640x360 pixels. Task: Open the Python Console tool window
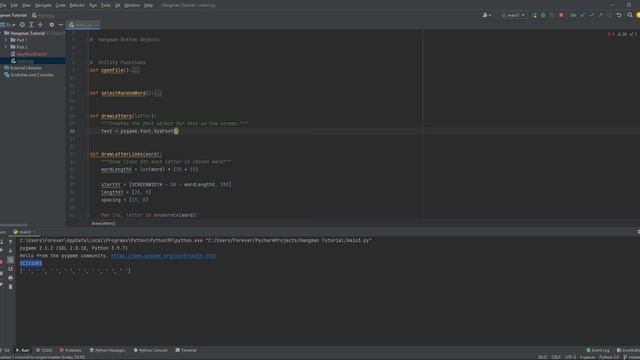(151, 350)
